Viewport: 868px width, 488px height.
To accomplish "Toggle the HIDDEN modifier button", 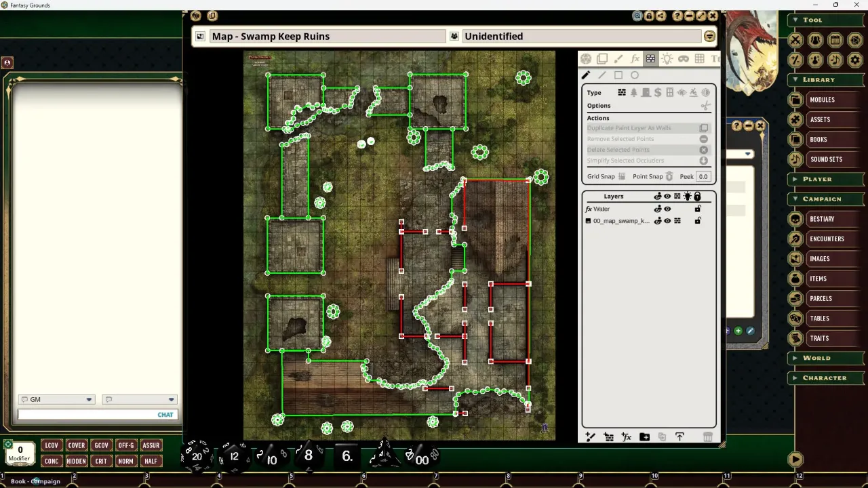I will click(76, 461).
